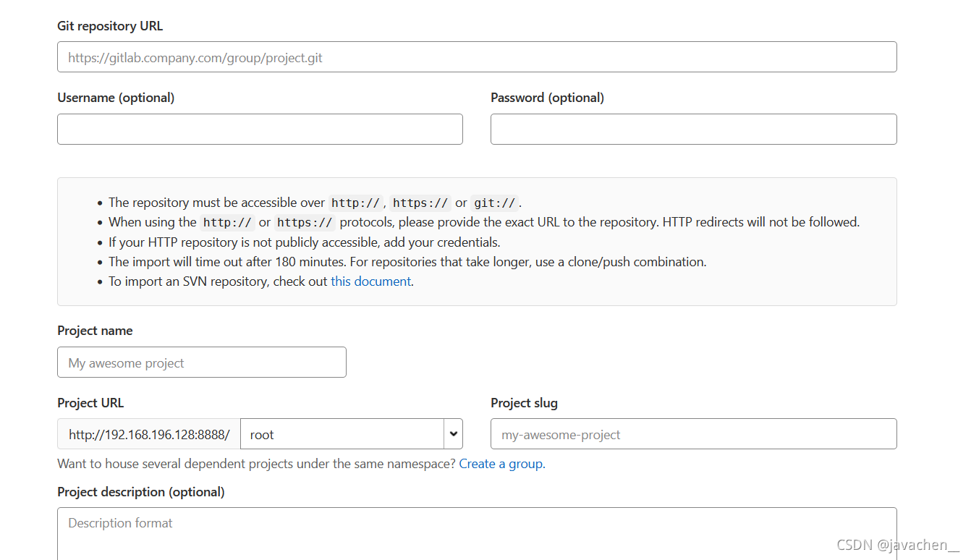Click the Description format text area
Viewport: 971px width, 560px height.
click(x=477, y=528)
